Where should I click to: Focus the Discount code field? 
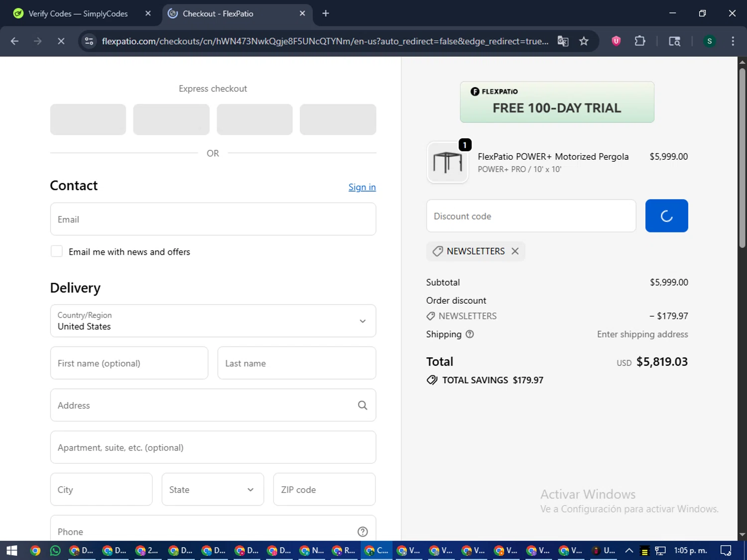[531, 216]
